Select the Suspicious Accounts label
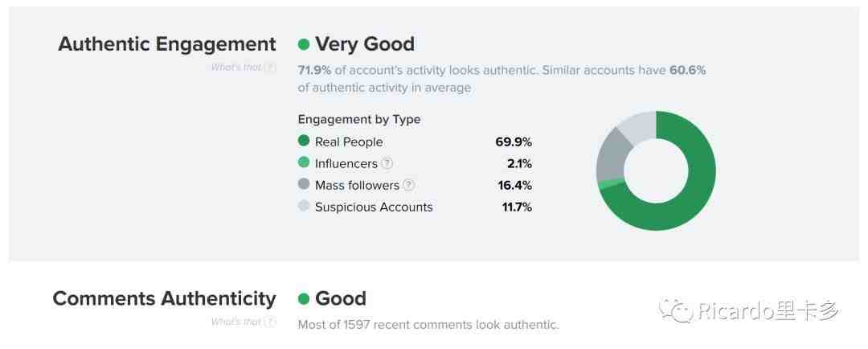The width and height of the screenshot is (868, 349). [x=374, y=207]
